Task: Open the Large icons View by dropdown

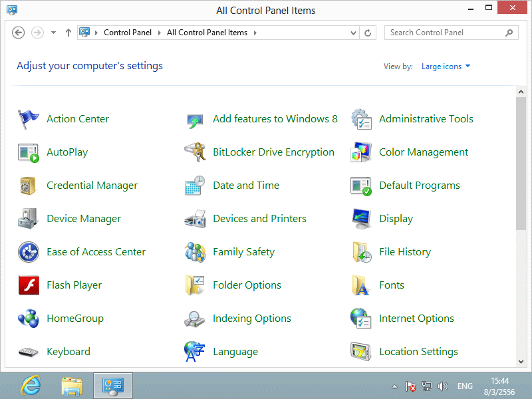Action: click(446, 66)
